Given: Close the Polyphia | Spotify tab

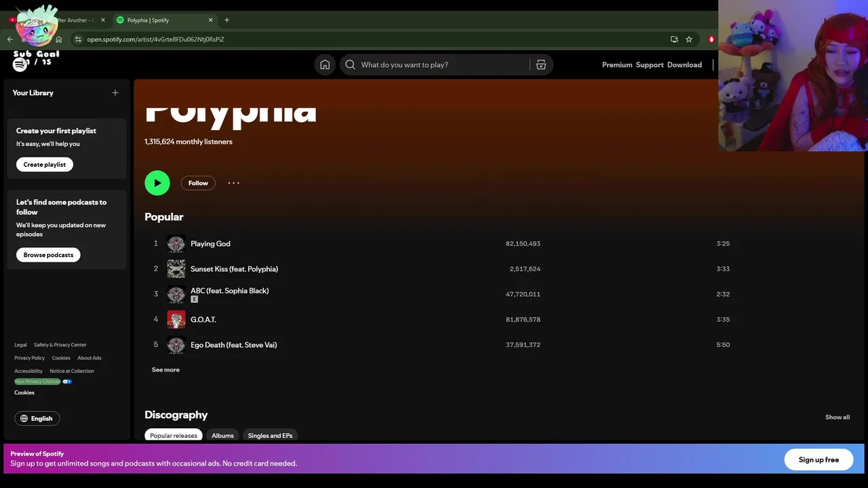Looking at the screenshot, I should [210, 20].
